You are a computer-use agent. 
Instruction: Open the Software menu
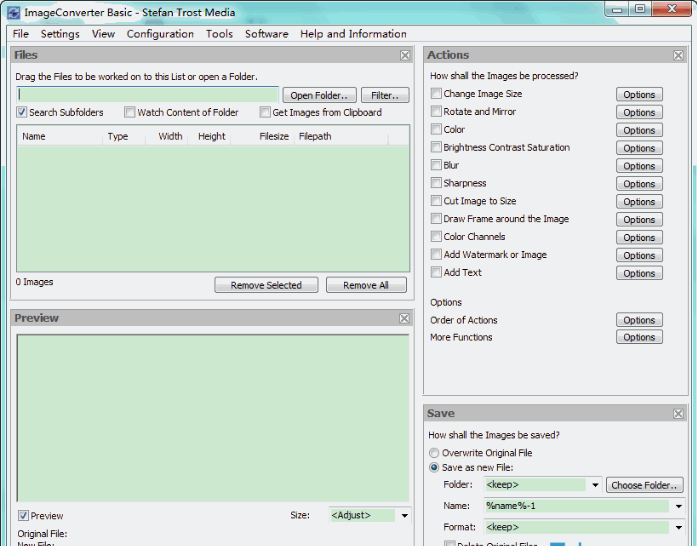(x=266, y=34)
